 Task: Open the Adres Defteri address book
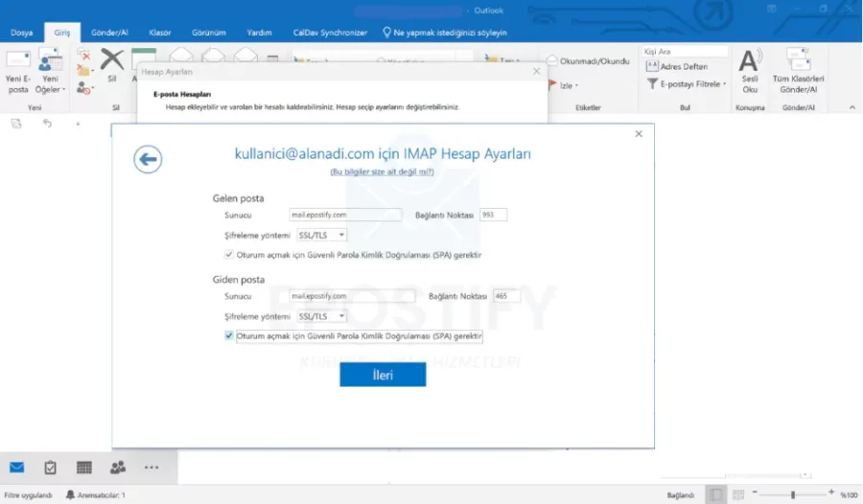tap(677, 66)
